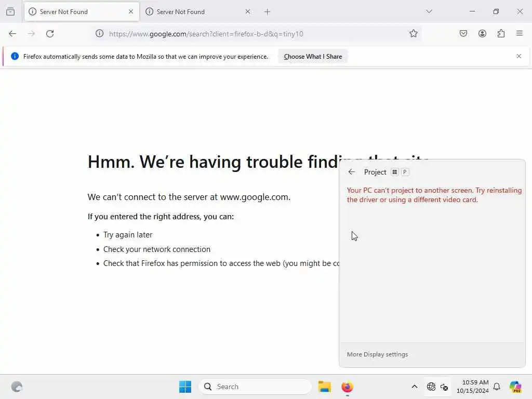Open the network globe tray icon
This screenshot has width=532, height=399.
tap(431, 387)
